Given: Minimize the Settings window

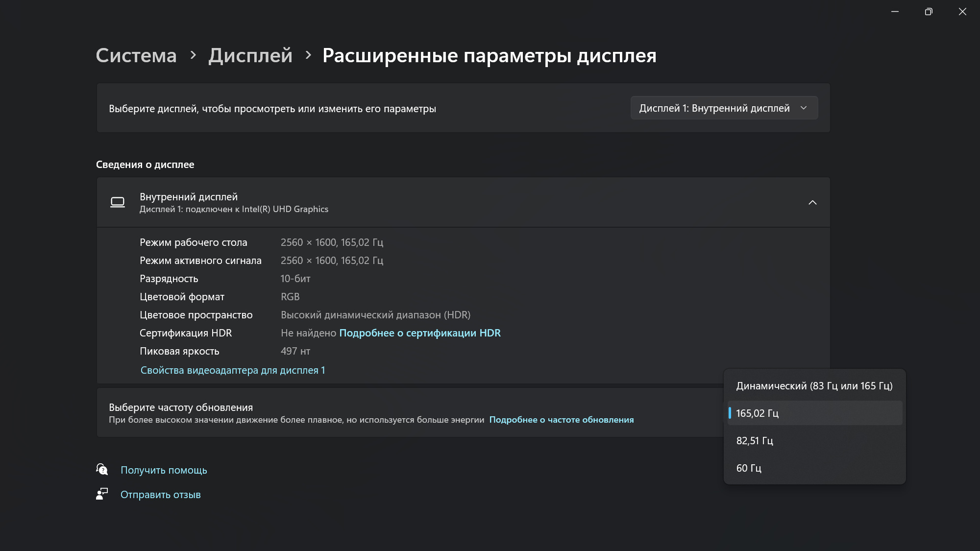Looking at the screenshot, I should point(895,11).
